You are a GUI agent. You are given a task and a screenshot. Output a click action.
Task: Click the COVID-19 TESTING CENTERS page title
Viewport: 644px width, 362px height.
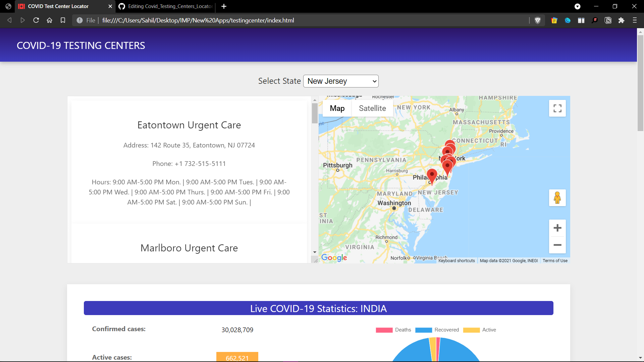(81, 46)
